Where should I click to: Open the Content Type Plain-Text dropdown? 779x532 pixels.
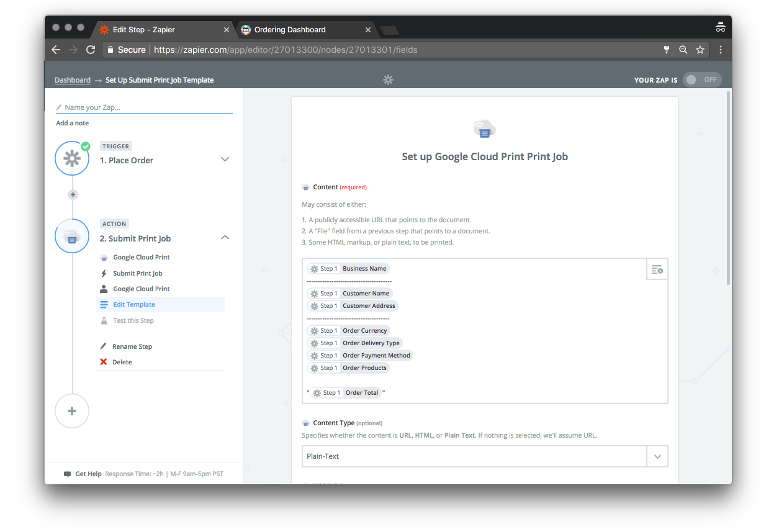[485, 456]
